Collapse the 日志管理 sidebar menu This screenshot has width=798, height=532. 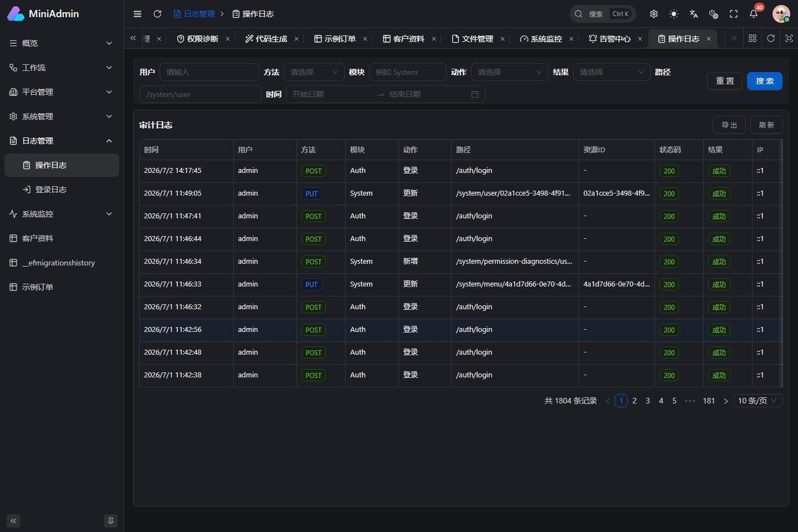[x=62, y=141]
